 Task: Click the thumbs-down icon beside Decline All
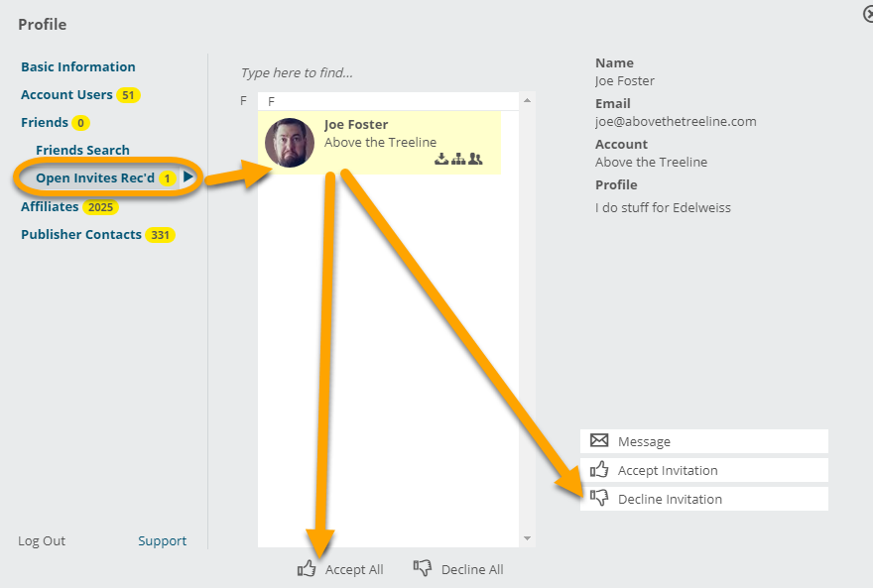point(423,569)
